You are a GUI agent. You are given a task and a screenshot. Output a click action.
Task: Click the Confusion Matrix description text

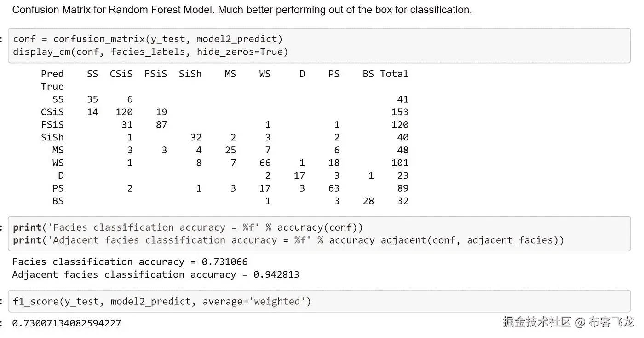coord(242,10)
